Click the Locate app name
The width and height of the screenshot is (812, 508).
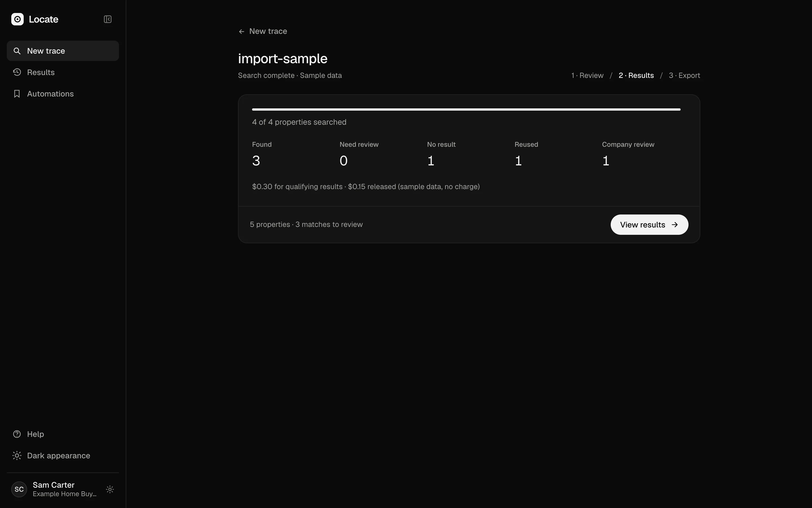pyautogui.click(x=44, y=19)
